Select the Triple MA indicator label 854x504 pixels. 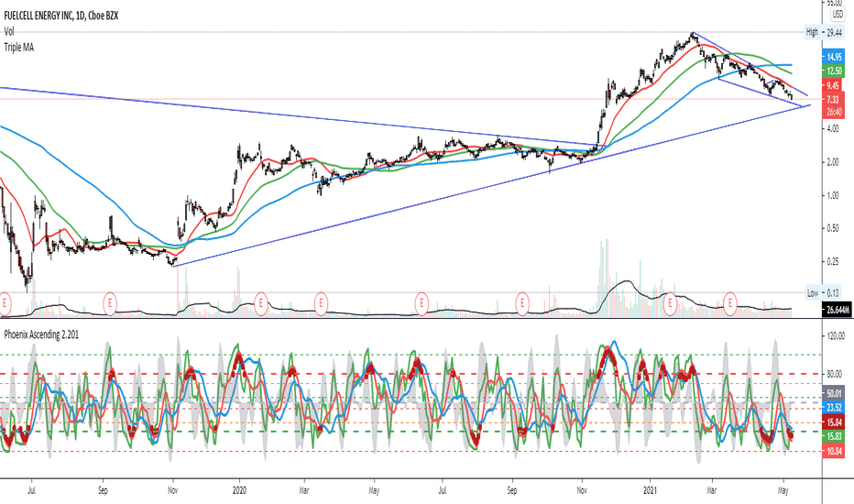(19, 48)
